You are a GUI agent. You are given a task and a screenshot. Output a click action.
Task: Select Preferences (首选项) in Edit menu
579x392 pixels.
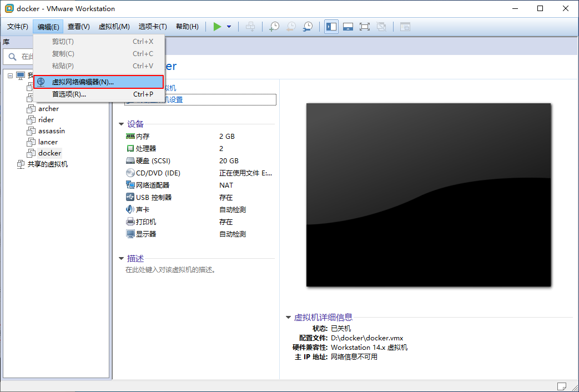tap(68, 94)
